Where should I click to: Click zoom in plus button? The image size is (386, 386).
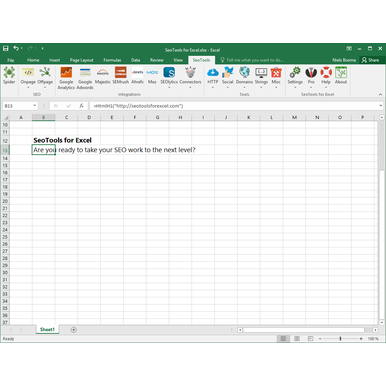coord(361,339)
